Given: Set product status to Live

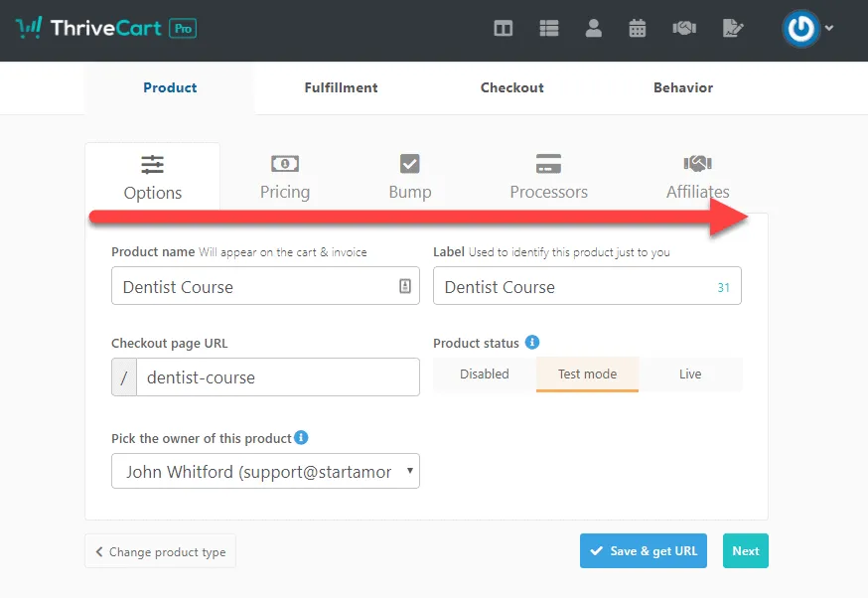Looking at the screenshot, I should click(690, 374).
